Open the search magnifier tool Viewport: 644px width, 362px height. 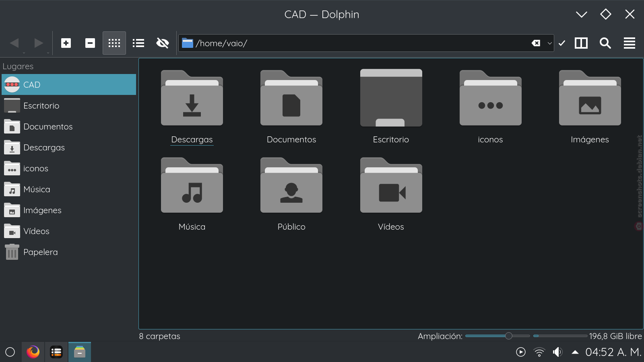point(605,43)
